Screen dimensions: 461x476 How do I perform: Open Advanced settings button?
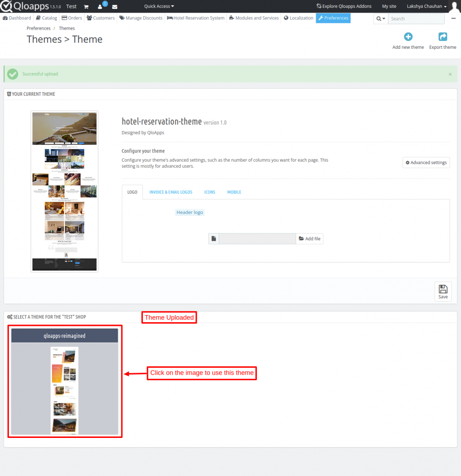(426, 162)
